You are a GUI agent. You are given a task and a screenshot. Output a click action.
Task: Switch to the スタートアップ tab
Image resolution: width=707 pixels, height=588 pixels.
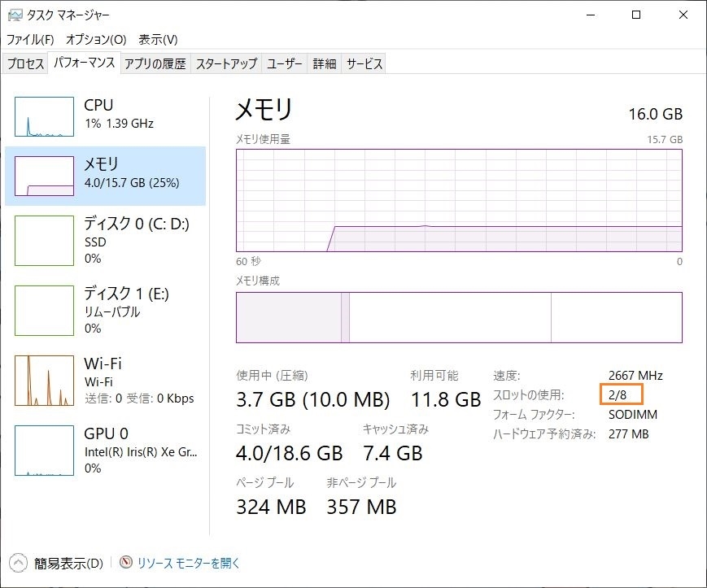coord(226,64)
